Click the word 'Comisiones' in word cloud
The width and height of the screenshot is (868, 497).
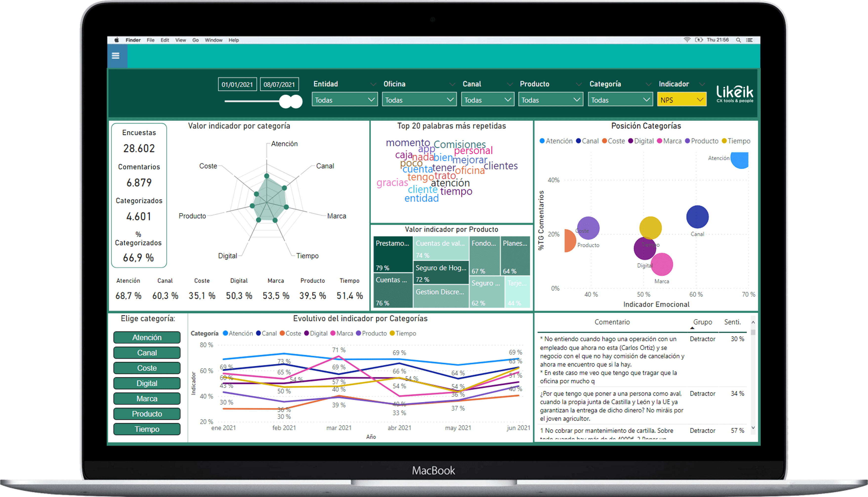tap(460, 144)
